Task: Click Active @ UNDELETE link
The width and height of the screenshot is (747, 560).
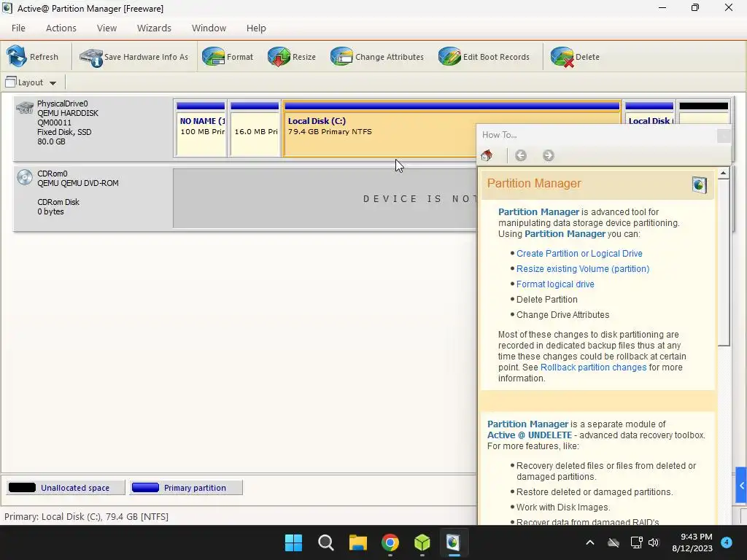Action: pos(530,435)
